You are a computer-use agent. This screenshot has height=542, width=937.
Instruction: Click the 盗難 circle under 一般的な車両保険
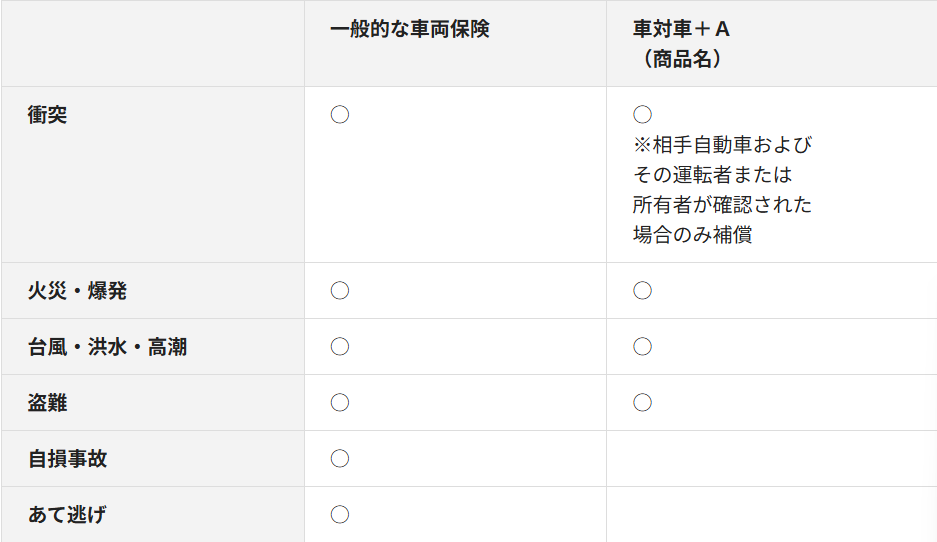pyautogui.click(x=340, y=403)
